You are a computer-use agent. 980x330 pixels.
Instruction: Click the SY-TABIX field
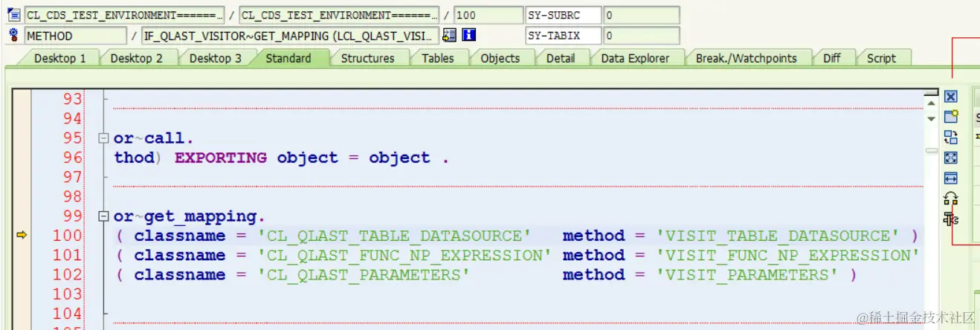coord(563,36)
